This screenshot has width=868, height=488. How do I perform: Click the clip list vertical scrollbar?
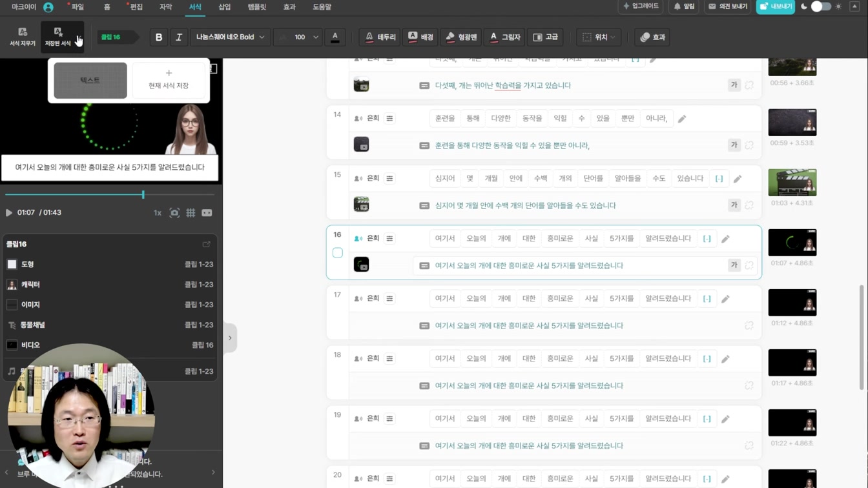point(862,337)
